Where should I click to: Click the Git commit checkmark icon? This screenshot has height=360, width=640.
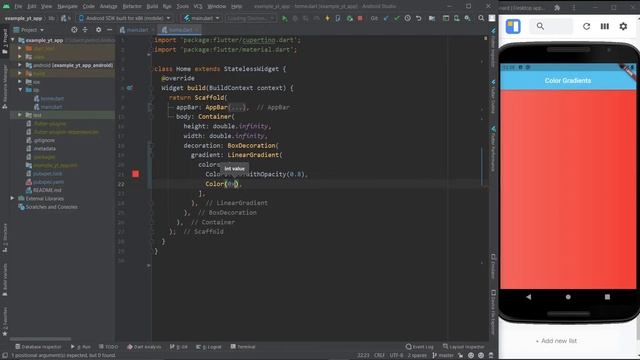click(397, 18)
